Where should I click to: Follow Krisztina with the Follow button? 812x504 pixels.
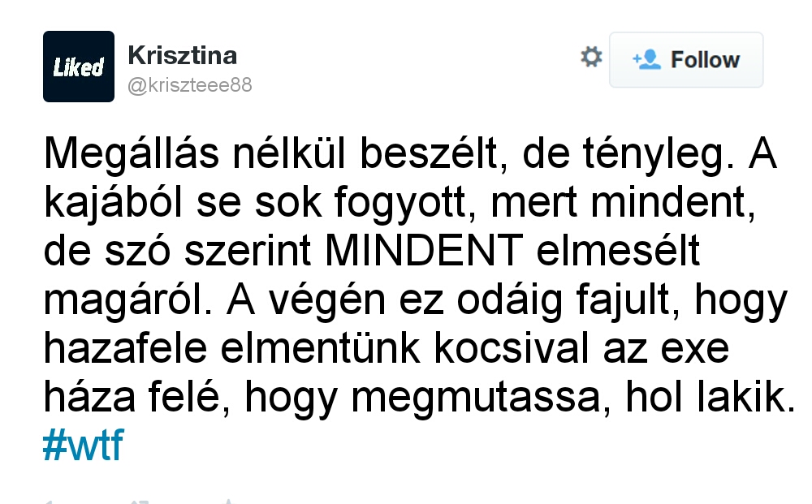pos(686,59)
